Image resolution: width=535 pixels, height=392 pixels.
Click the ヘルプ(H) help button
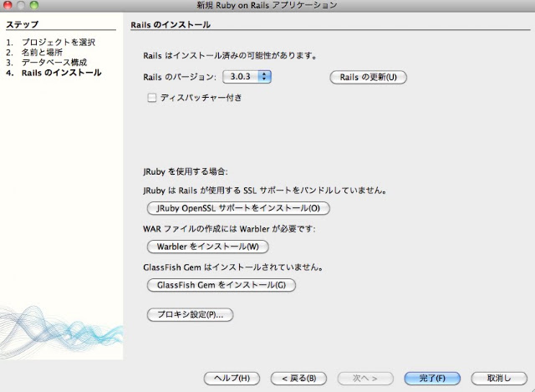[x=232, y=379]
